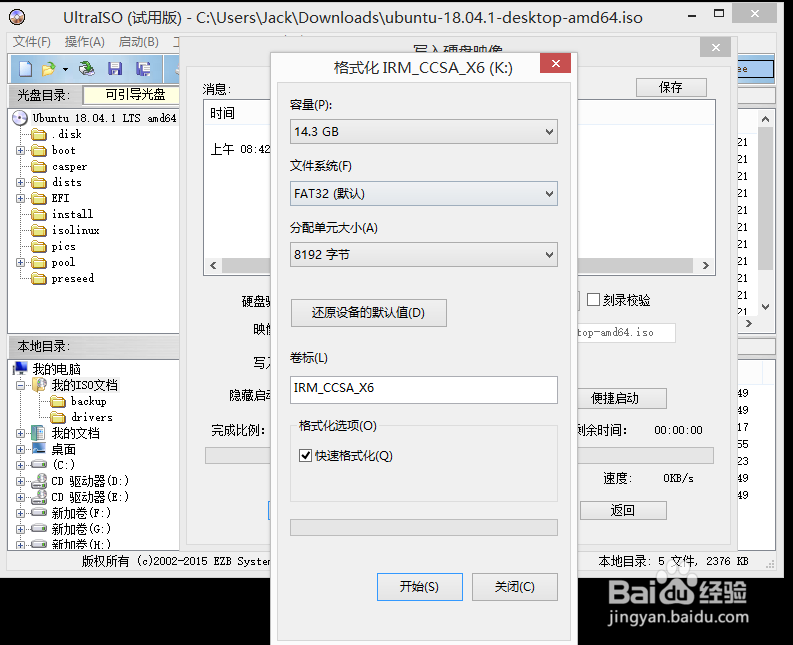The width and height of the screenshot is (793, 645).
Task: Click the UltraISO app icon in title bar
Action: [x=17, y=17]
